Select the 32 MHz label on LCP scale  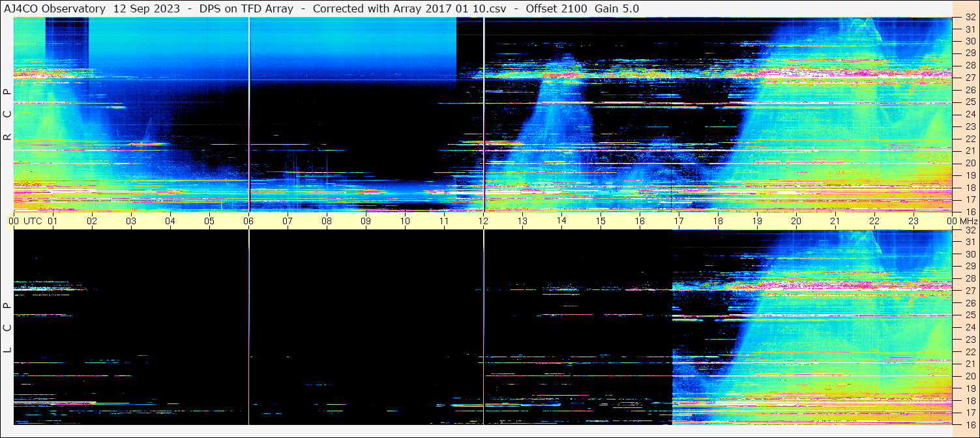point(970,230)
